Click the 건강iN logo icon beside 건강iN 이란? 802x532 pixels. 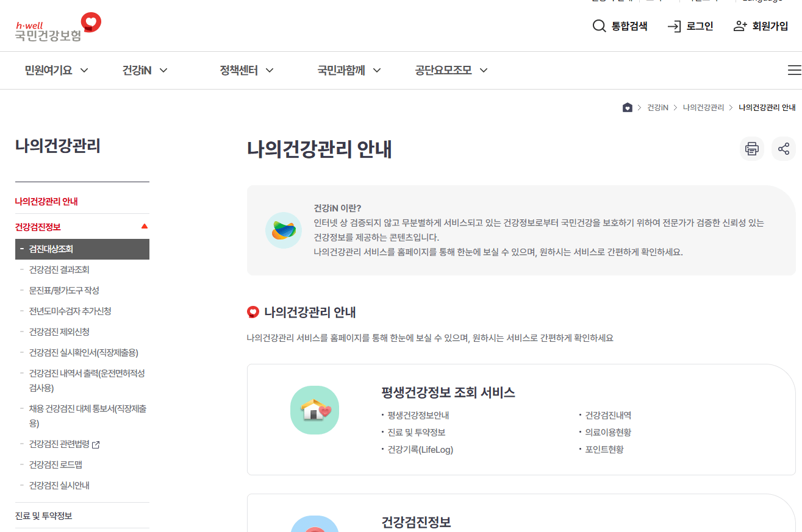[x=284, y=230]
